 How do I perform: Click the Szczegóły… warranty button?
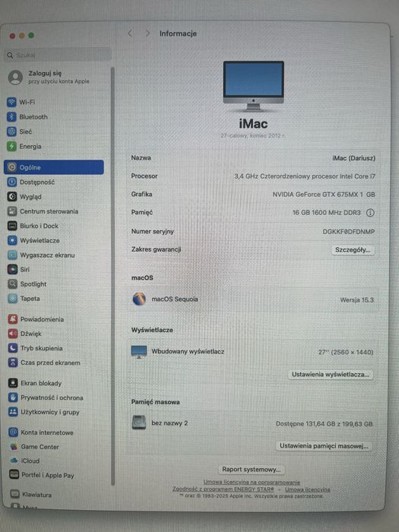click(353, 250)
